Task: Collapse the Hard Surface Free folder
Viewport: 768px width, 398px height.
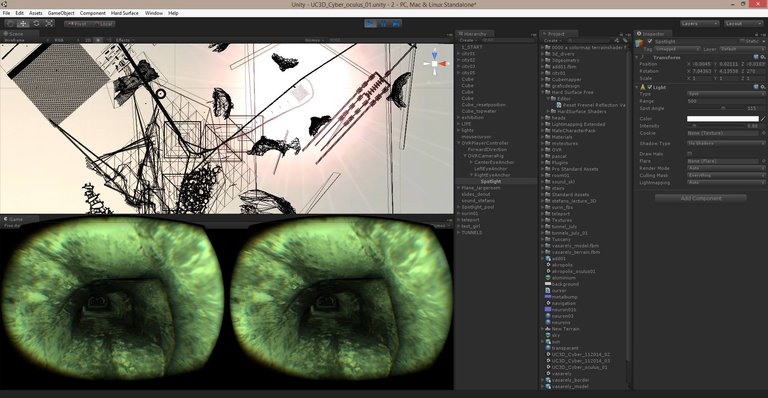Action: pos(542,93)
